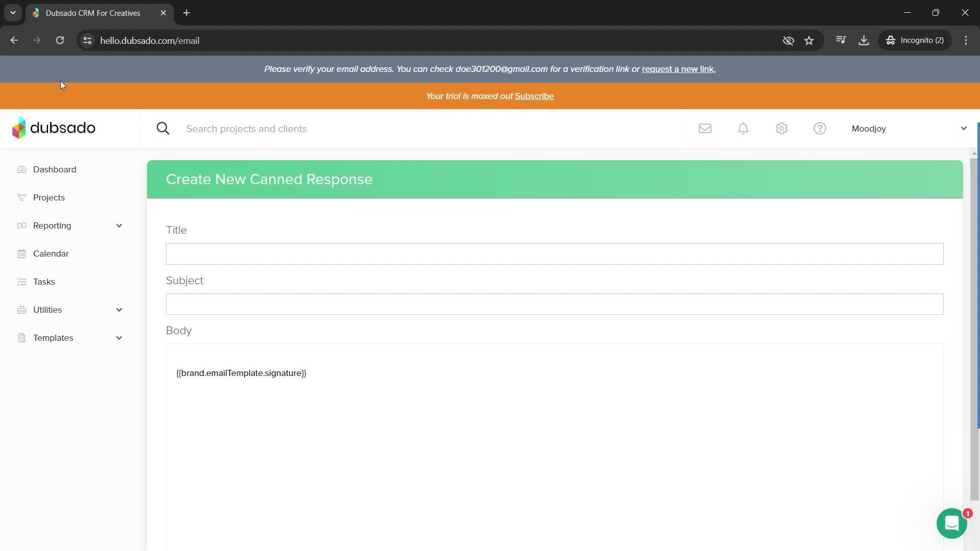
Task: Open a new browser tab
Action: (187, 13)
